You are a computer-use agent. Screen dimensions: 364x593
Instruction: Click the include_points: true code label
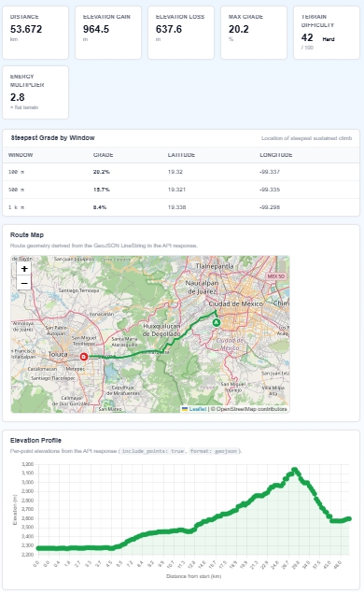pyautogui.click(x=153, y=451)
